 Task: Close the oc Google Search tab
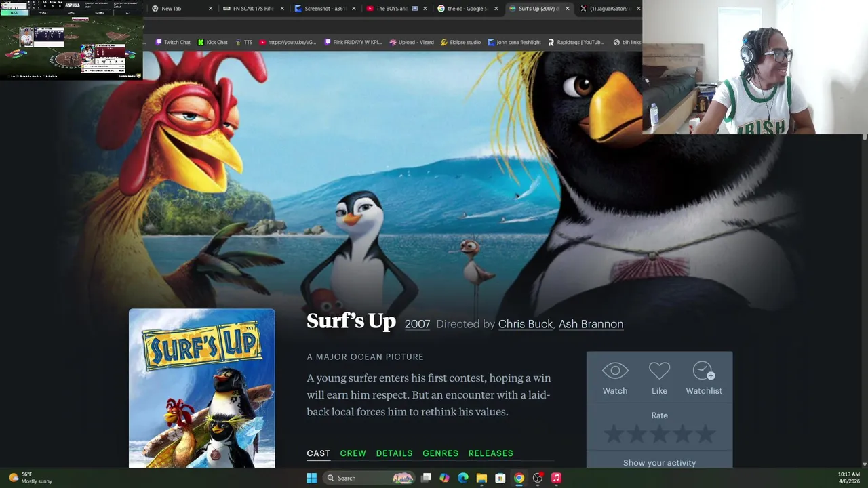pos(496,9)
